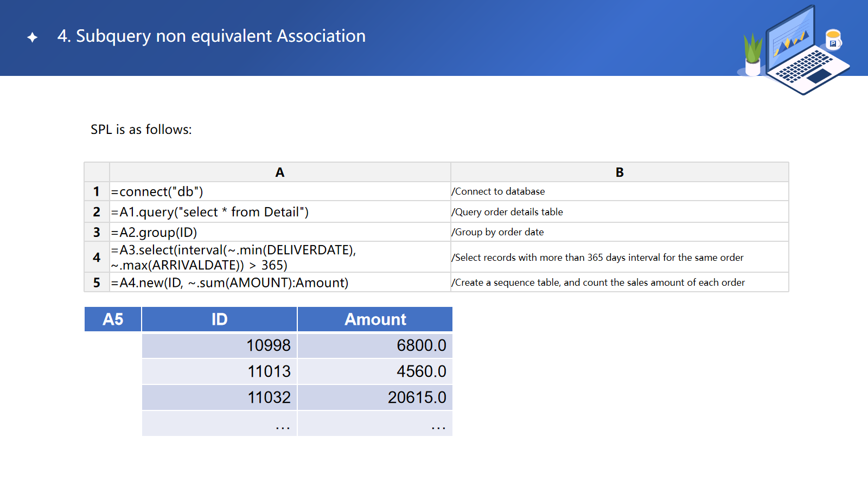Click the four-point star bullet icon
This screenshot has width=868, height=488.
pyautogui.click(x=33, y=37)
